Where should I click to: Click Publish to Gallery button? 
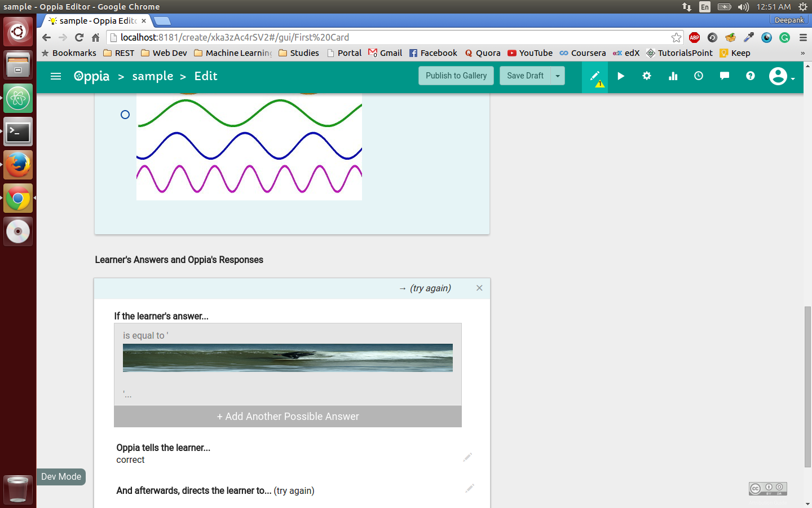[x=456, y=76]
